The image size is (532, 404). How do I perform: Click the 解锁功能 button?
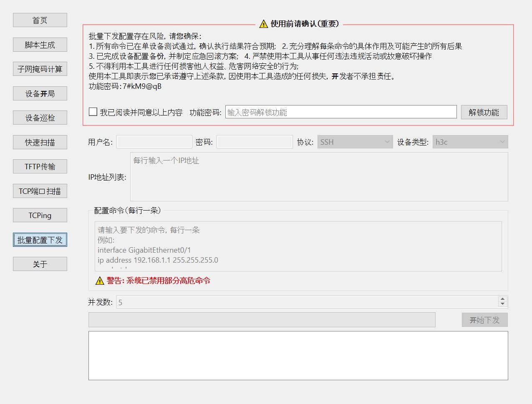(x=484, y=112)
